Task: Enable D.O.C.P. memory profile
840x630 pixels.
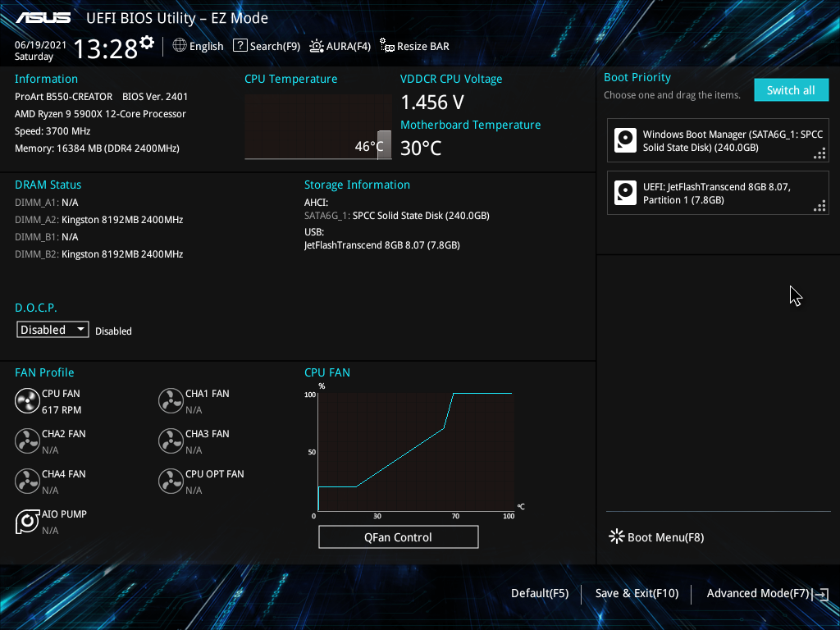Action: [52, 329]
